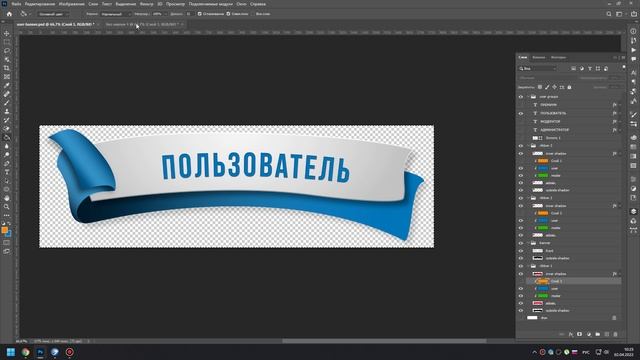Filter layers by type (T) icon
Image resolution: width=640 pixels, height=360 pixels.
(x=590, y=69)
